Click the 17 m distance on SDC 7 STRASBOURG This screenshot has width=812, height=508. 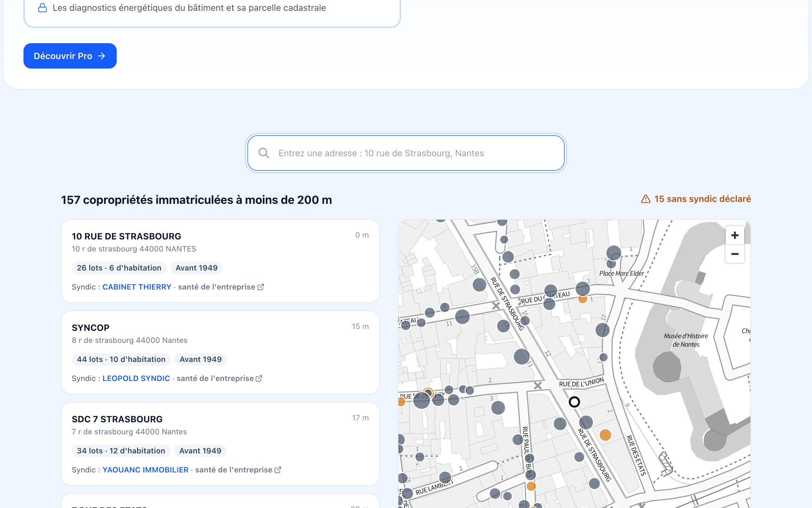tap(360, 418)
